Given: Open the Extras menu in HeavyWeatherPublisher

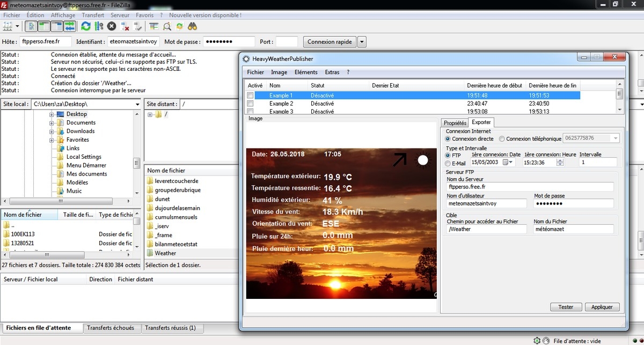Looking at the screenshot, I should click(332, 72).
